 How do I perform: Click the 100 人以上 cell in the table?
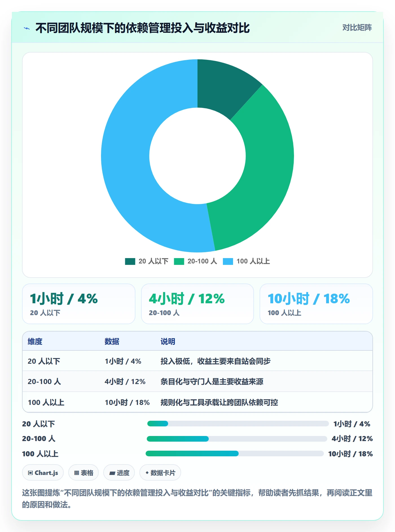point(46,402)
